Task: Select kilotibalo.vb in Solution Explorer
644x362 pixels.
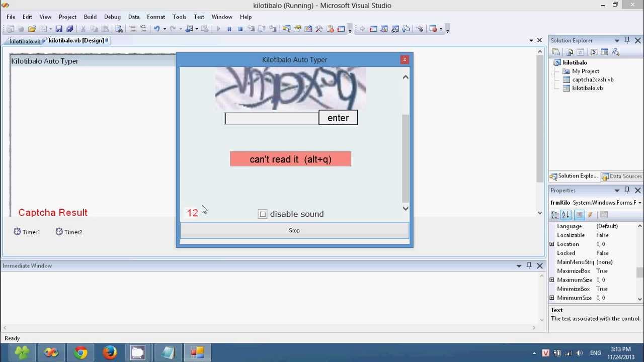Action: (582, 88)
